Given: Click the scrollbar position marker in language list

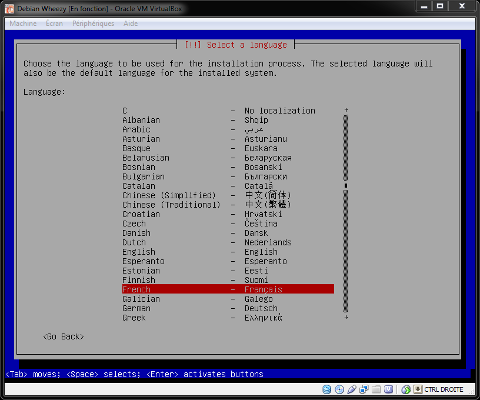Looking at the screenshot, I should (346, 186).
